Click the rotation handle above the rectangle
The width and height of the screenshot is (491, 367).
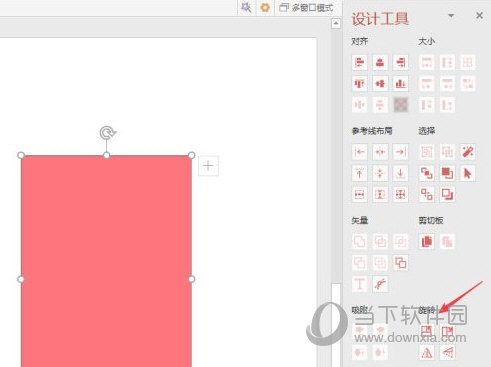[x=107, y=133]
